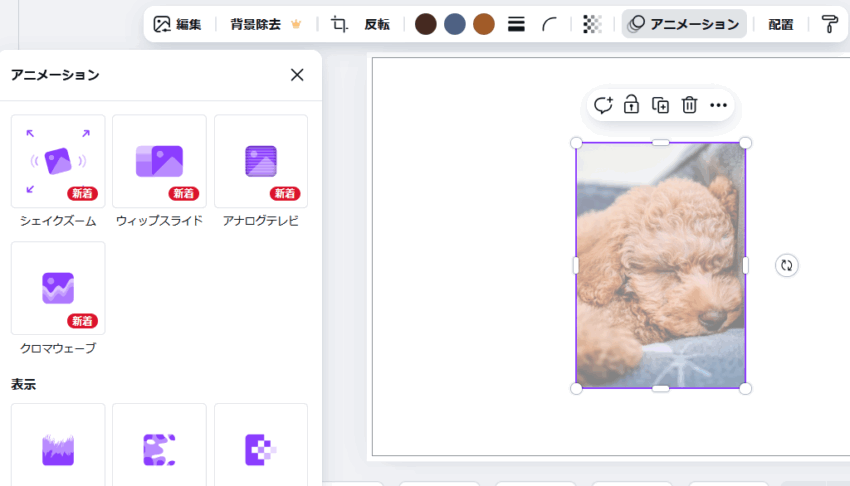Click the 編集 (edit image) button

[177, 24]
